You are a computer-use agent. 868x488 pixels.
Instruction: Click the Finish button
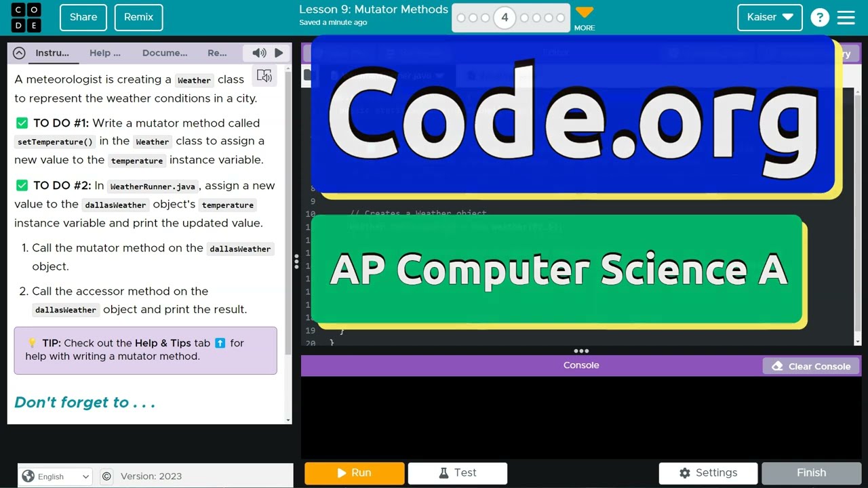(x=811, y=473)
